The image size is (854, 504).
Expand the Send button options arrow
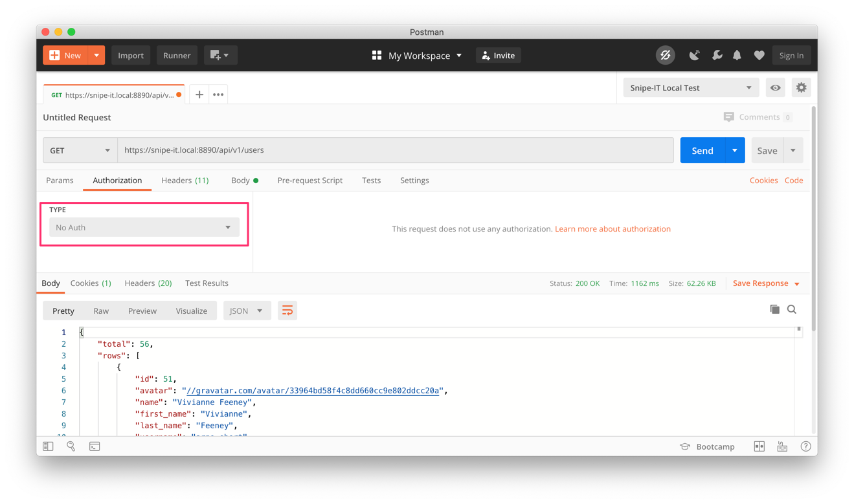[735, 150]
